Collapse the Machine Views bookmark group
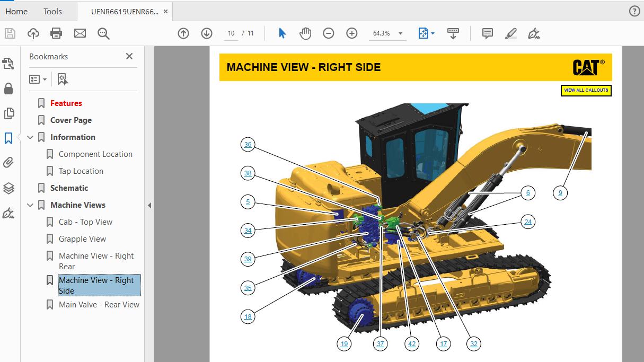 [30, 205]
